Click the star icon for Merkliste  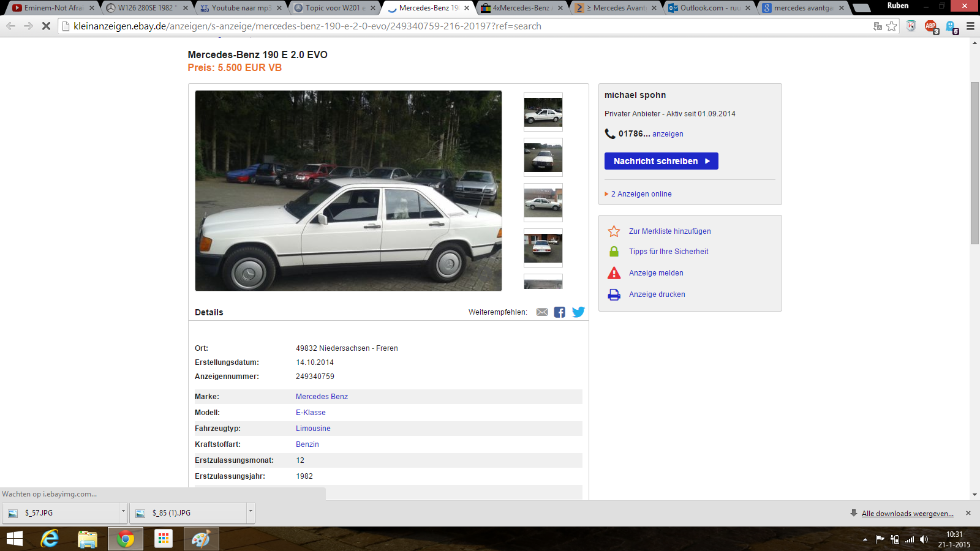pos(614,231)
